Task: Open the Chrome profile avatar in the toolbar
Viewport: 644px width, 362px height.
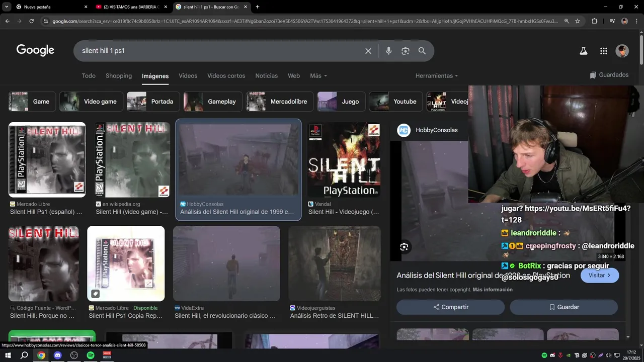Action: [x=624, y=21]
